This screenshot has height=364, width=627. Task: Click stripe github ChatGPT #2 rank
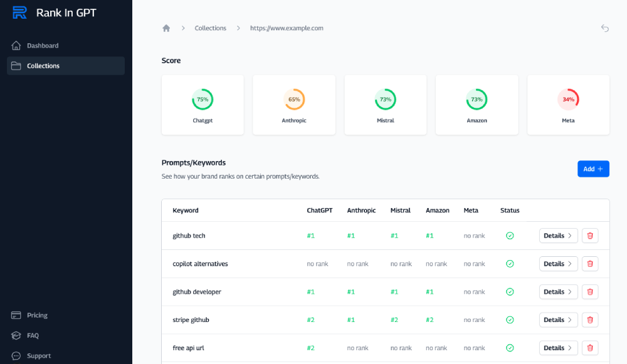point(311,320)
